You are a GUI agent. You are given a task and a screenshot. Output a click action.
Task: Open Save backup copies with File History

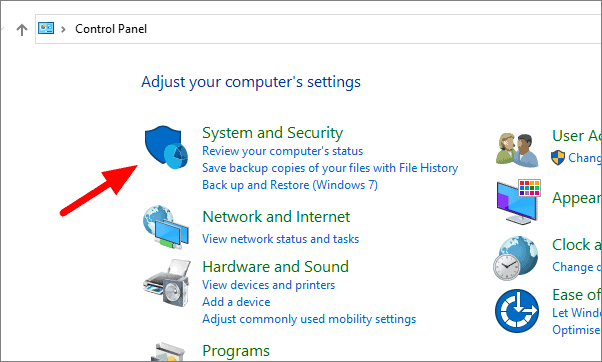click(x=330, y=168)
